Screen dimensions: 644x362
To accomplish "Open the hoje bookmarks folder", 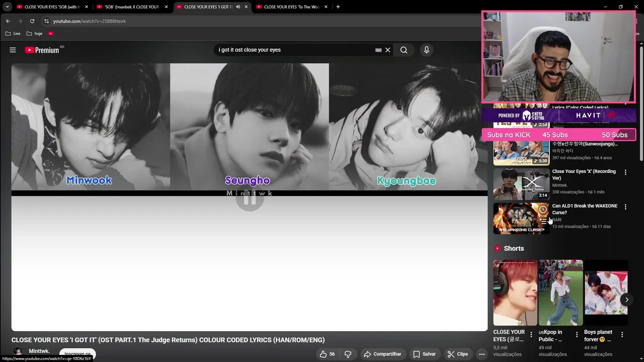I will point(34,34).
